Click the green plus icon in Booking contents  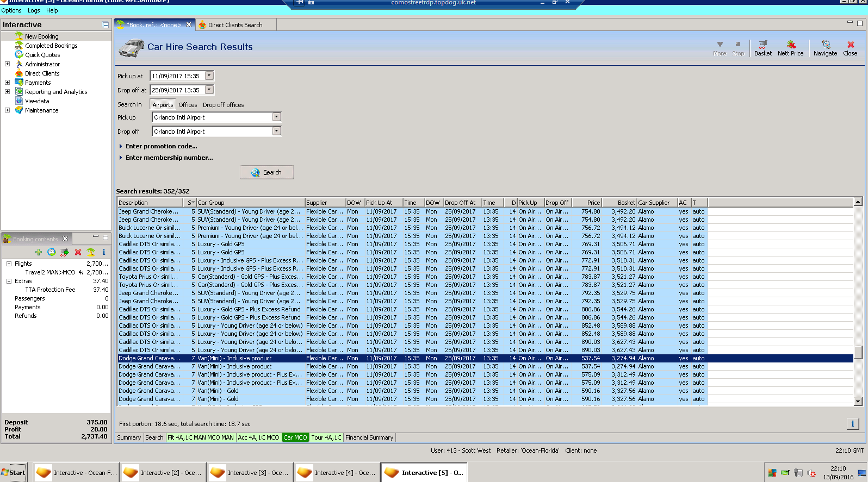[x=39, y=252]
